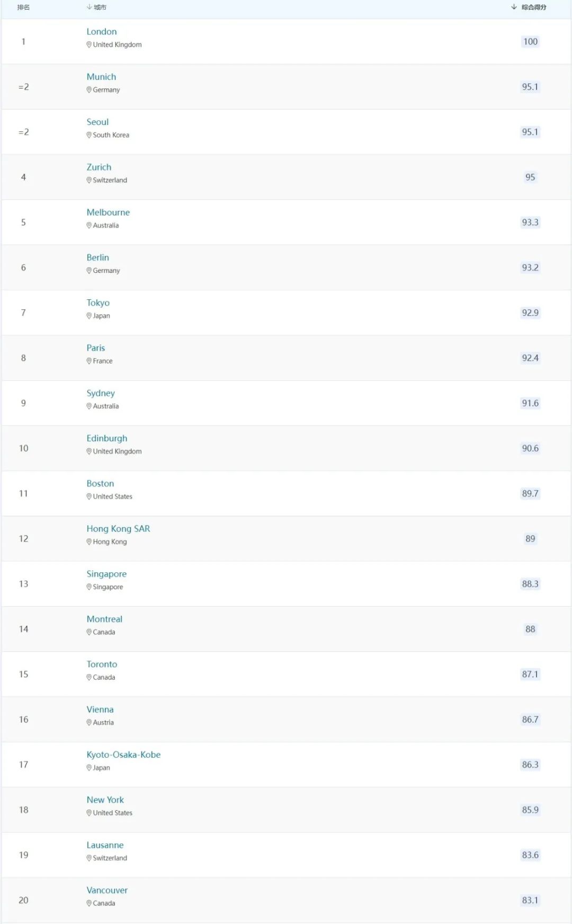Open the Edinburgh city link
The height and width of the screenshot is (924, 572).
tap(107, 439)
